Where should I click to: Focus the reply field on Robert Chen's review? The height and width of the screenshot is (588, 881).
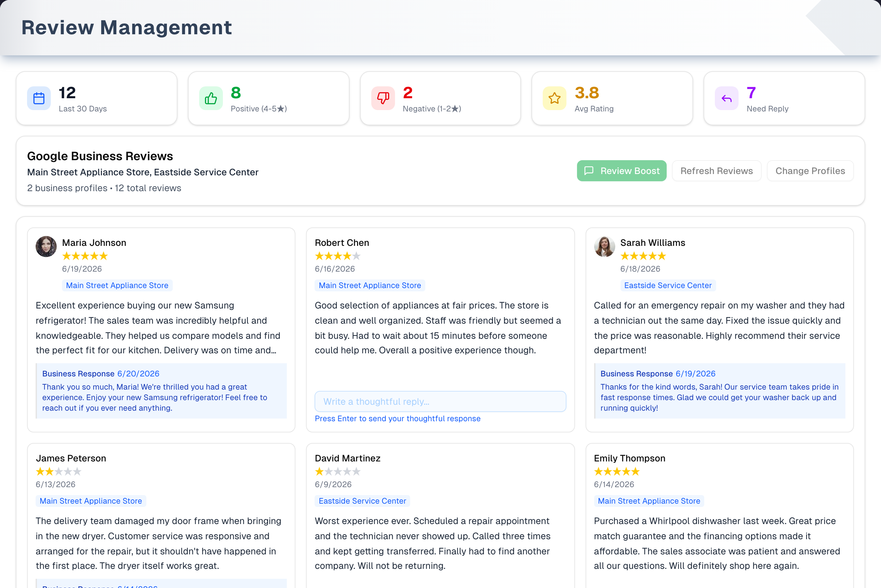point(440,401)
